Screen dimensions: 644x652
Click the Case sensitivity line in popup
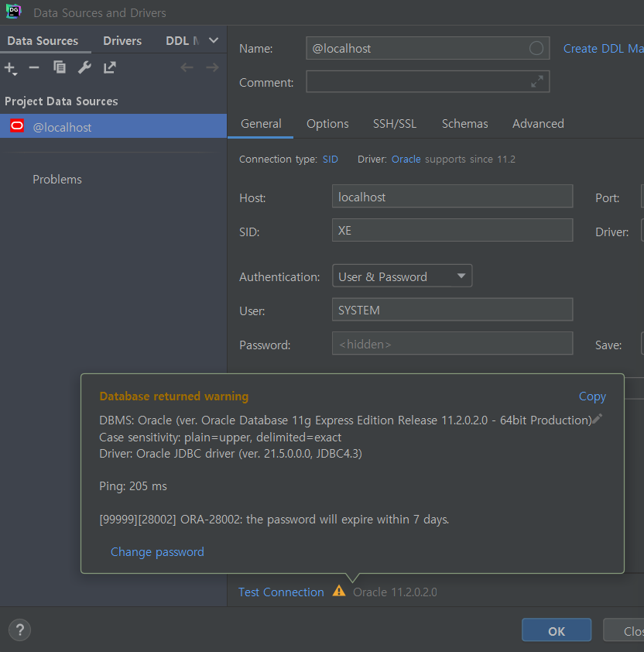tap(221, 438)
